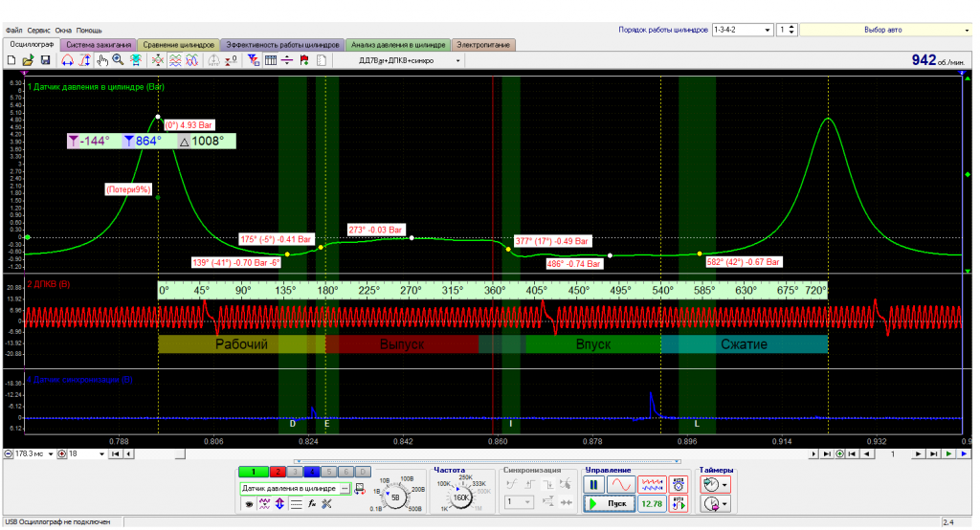Switch to the Анализ давления в цилиндре tab

(x=398, y=45)
